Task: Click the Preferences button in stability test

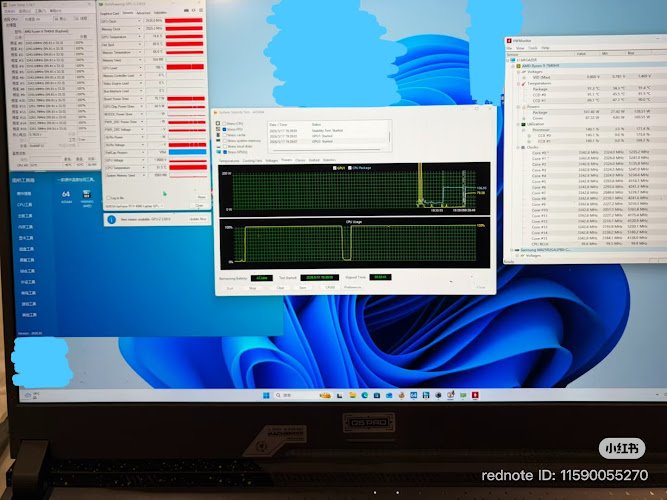Action: 353,288
